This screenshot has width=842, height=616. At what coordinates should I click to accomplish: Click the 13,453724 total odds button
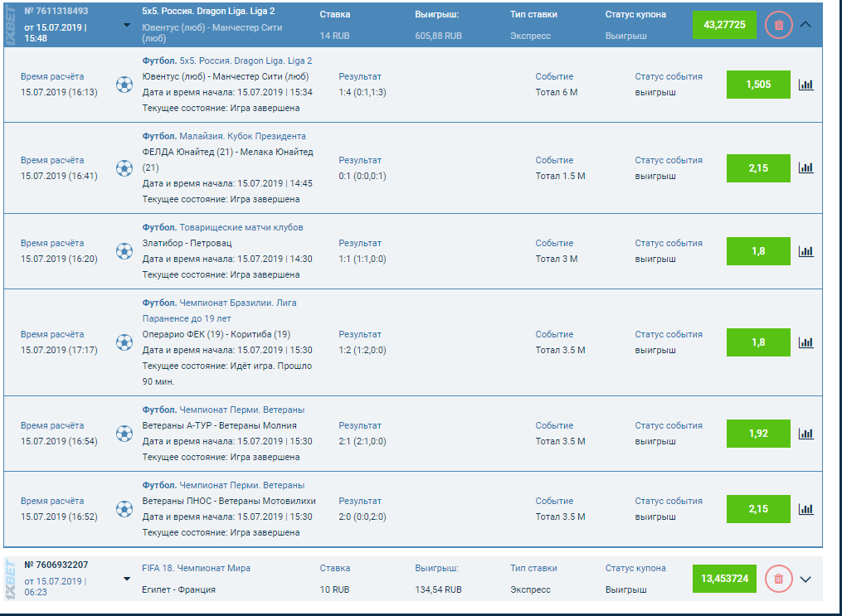(724, 579)
